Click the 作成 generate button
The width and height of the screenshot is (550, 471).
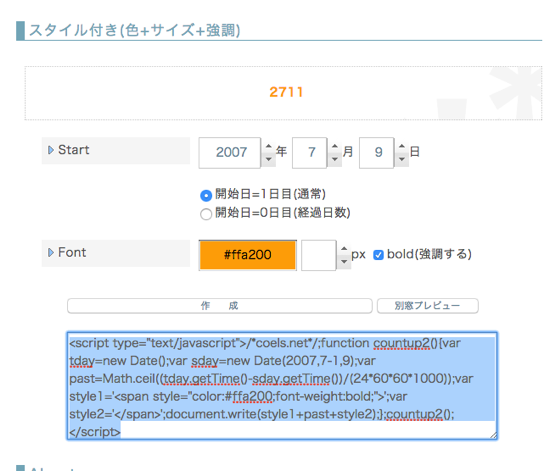click(x=220, y=306)
